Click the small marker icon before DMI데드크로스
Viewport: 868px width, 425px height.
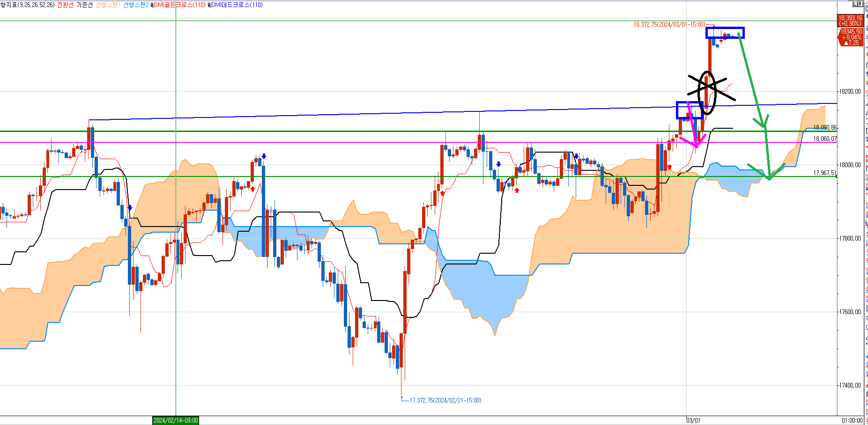[x=209, y=5]
